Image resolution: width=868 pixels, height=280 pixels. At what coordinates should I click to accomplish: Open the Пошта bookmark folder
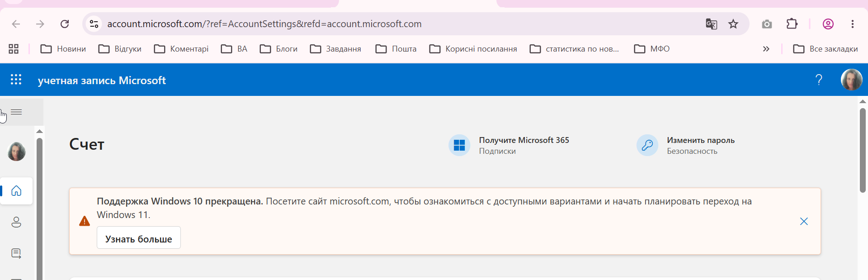click(x=396, y=49)
